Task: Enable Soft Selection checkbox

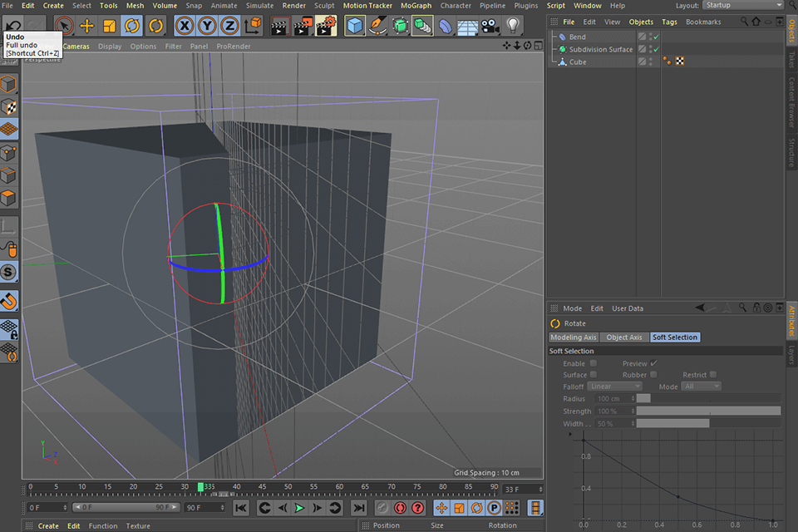Action: coord(593,363)
